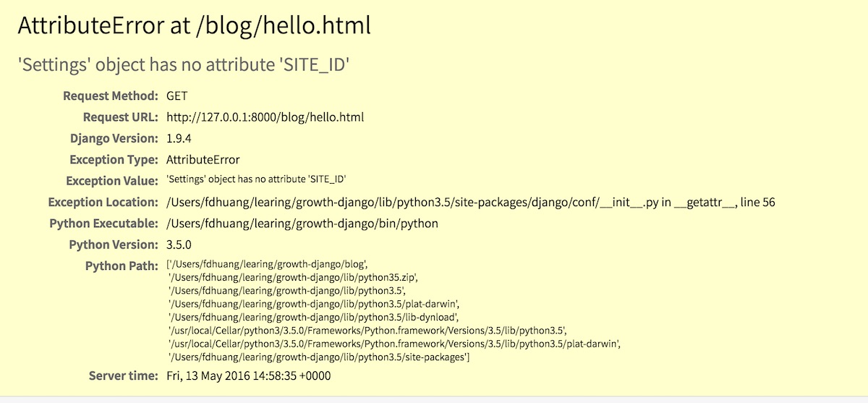Click the growth-django/bin/python executable path
This screenshot has width=868, height=403.
(302, 224)
